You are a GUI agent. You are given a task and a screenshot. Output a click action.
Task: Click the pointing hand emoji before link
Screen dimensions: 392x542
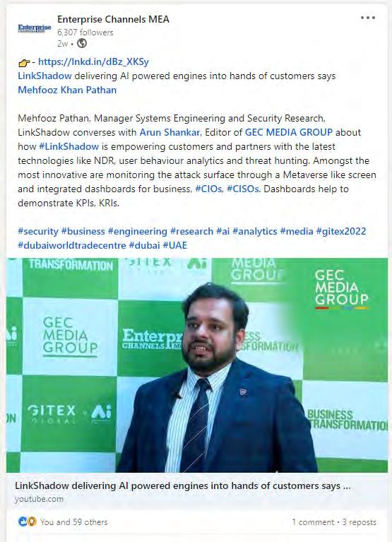[24, 63]
